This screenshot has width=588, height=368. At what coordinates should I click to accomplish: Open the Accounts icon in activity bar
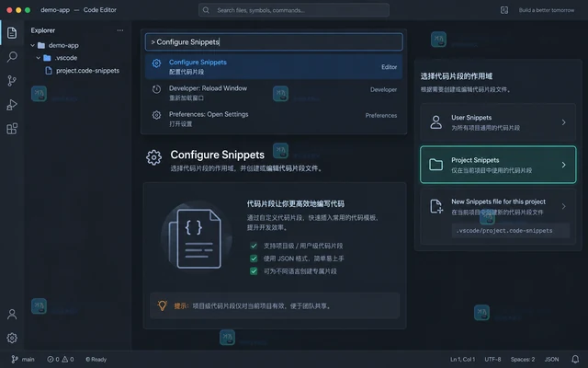tap(12, 314)
